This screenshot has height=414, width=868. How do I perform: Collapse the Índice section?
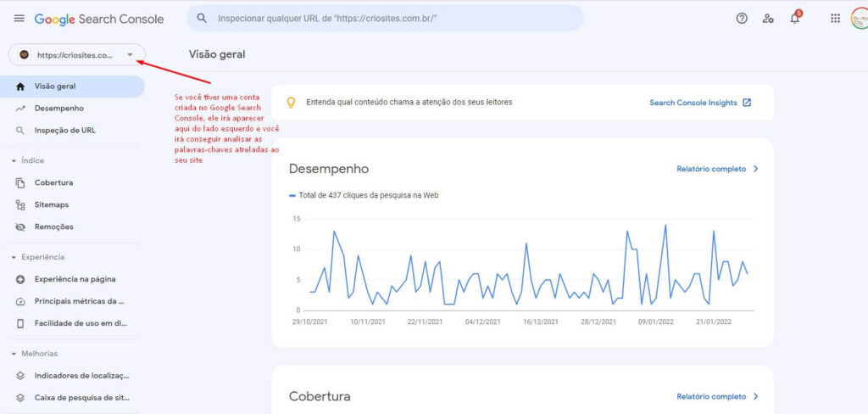28,160
